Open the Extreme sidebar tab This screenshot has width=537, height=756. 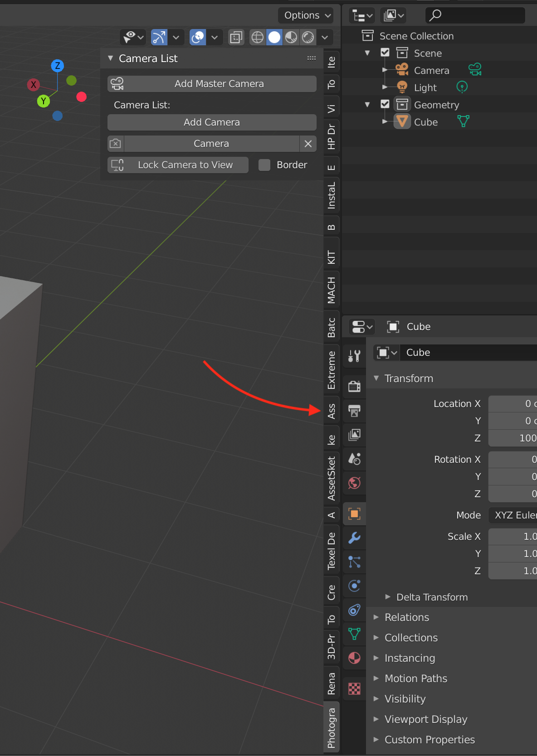pos(332,370)
